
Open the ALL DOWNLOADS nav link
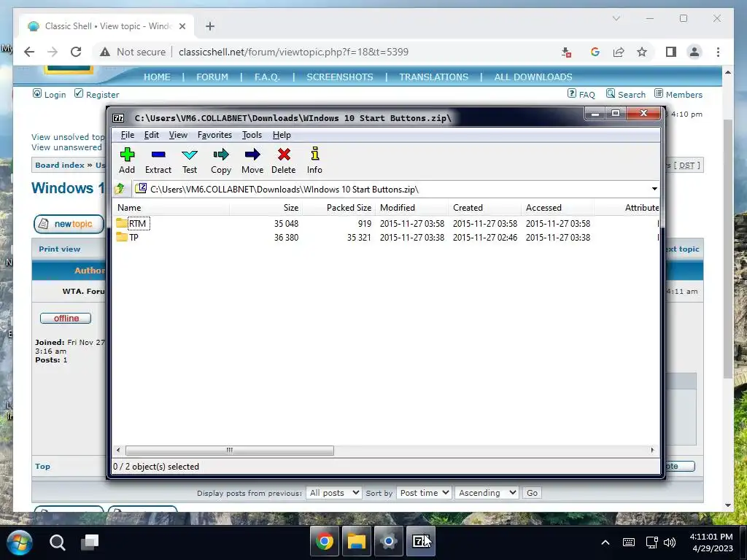[x=533, y=77]
